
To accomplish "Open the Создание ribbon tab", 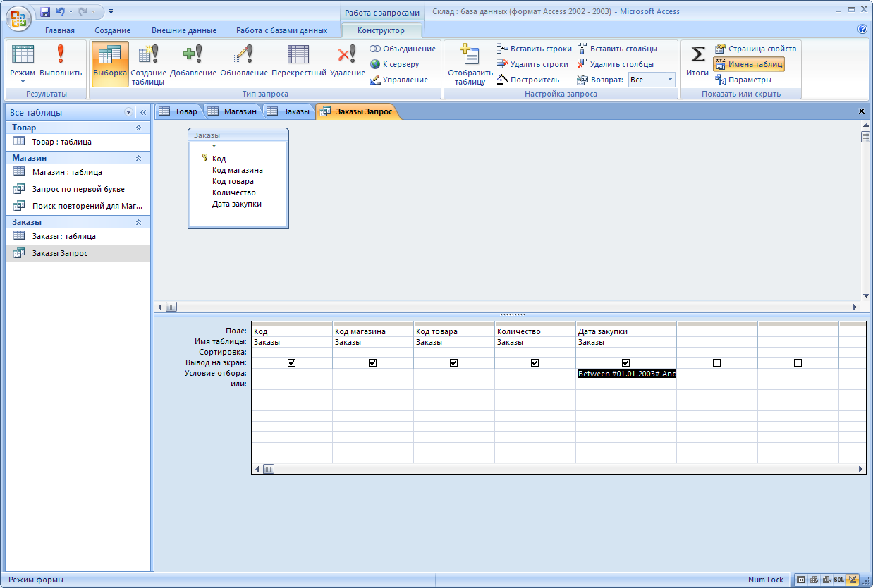I will point(112,30).
